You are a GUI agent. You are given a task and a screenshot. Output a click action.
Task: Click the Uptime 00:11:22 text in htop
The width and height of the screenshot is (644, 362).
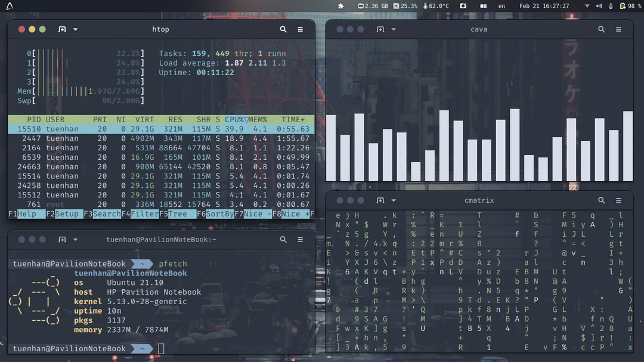point(196,72)
